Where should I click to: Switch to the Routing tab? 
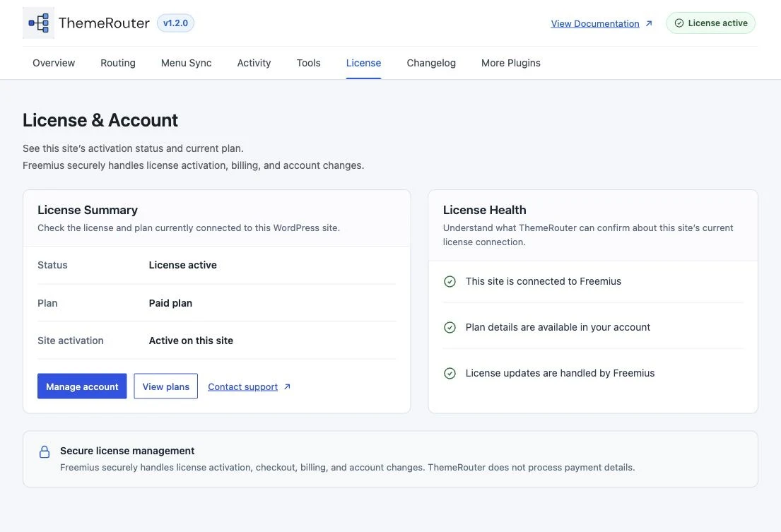118,63
